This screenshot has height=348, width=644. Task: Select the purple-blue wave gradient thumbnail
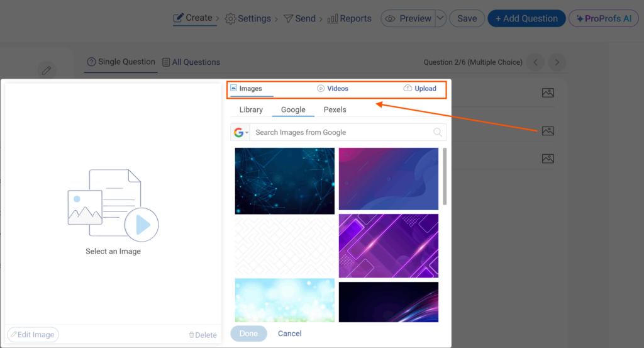click(389, 179)
